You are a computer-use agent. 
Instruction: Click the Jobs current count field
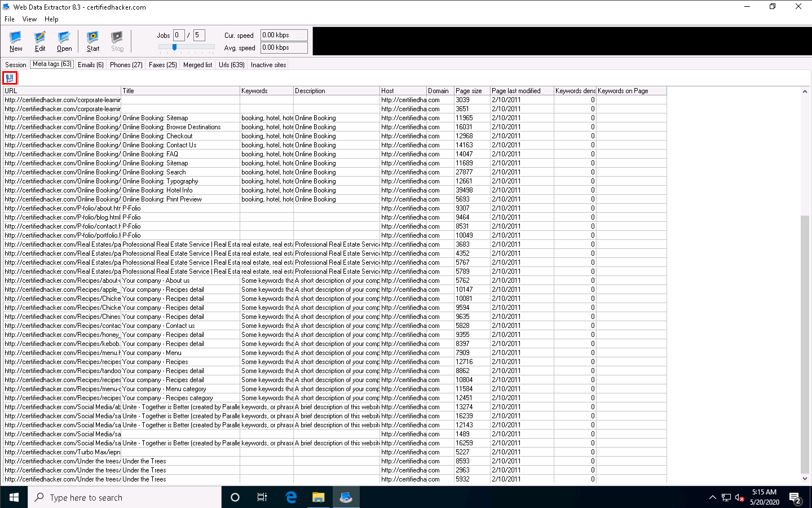click(x=179, y=35)
